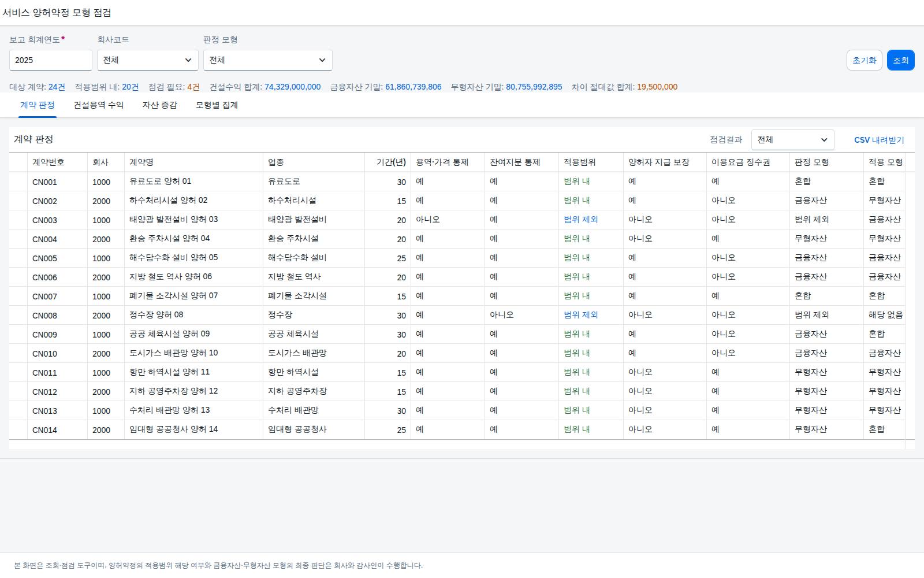Click 무형자산 기말 value 80,755,992,895
924x578 pixels.
(x=534, y=87)
